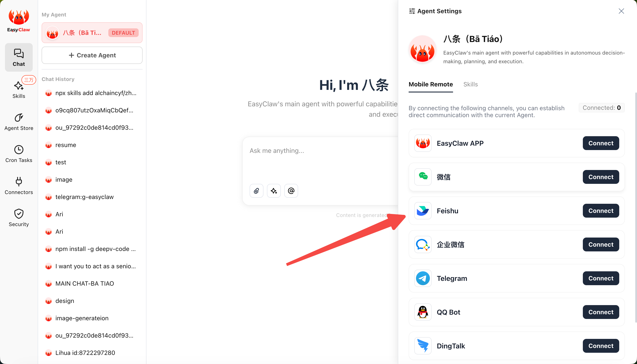Click the Create Agent button
The width and height of the screenshot is (637, 364).
point(92,55)
